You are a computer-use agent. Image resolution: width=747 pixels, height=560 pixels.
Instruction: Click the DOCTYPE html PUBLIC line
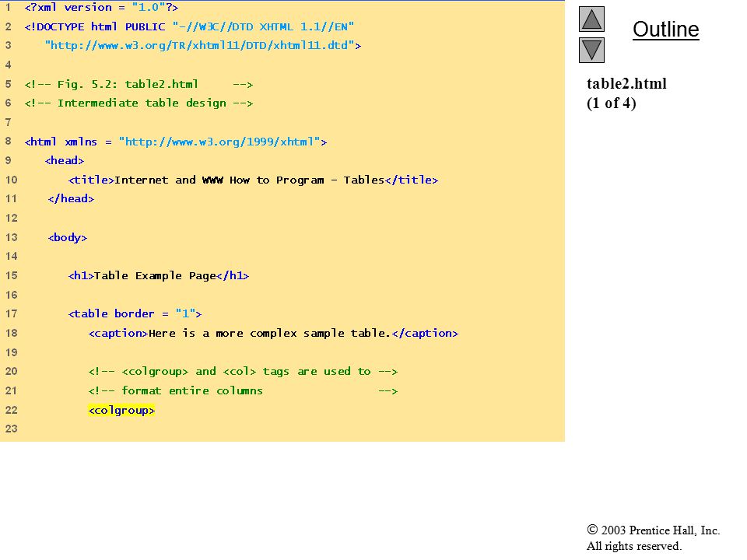click(189, 26)
